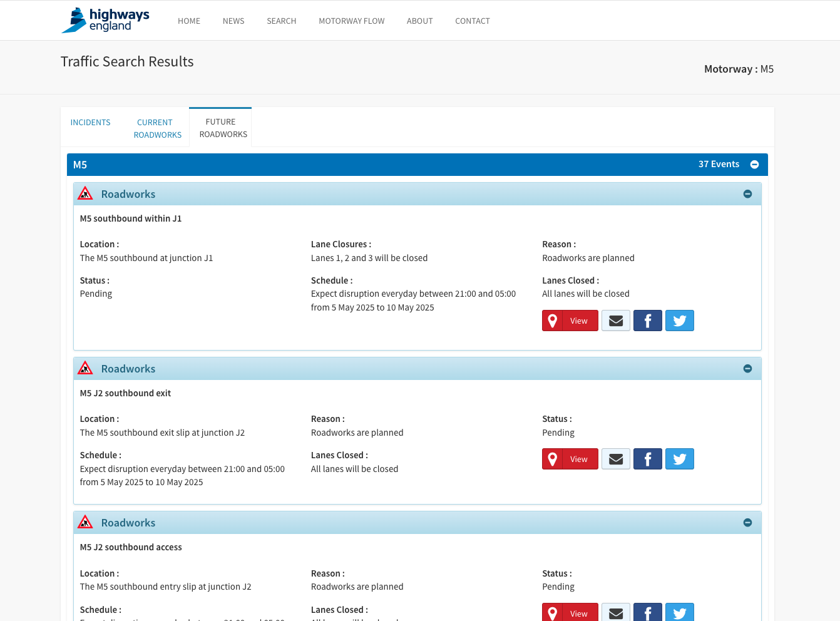The width and height of the screenshot is (840, 621).
Task: Email the M5 J2 southbound exit roadworks
Action: pyautogui.click(x=616, y=459)
